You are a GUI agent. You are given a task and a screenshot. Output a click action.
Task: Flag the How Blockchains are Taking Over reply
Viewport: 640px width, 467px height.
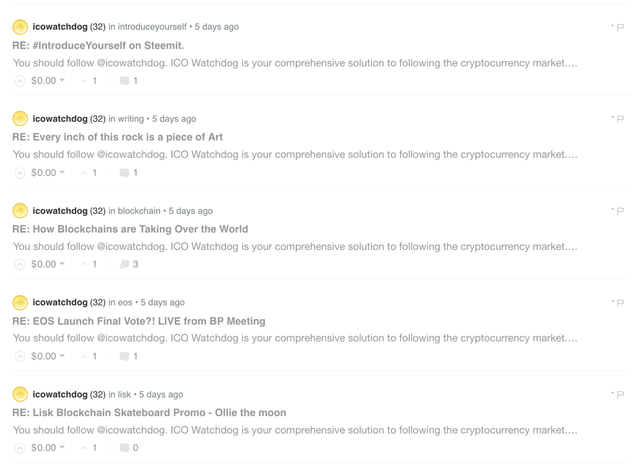[x=620, y=211]
